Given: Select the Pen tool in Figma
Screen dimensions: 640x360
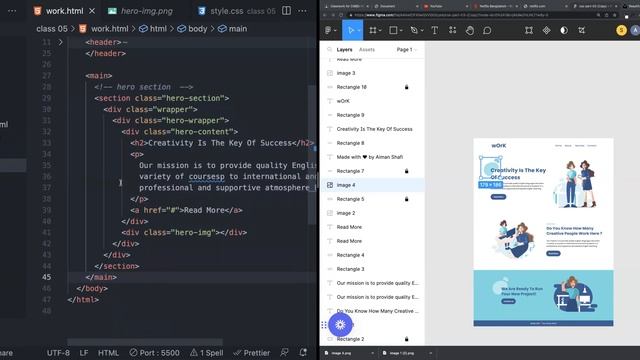Looking at the screenshot, I should pyautogui.click(x=414, y=30).
